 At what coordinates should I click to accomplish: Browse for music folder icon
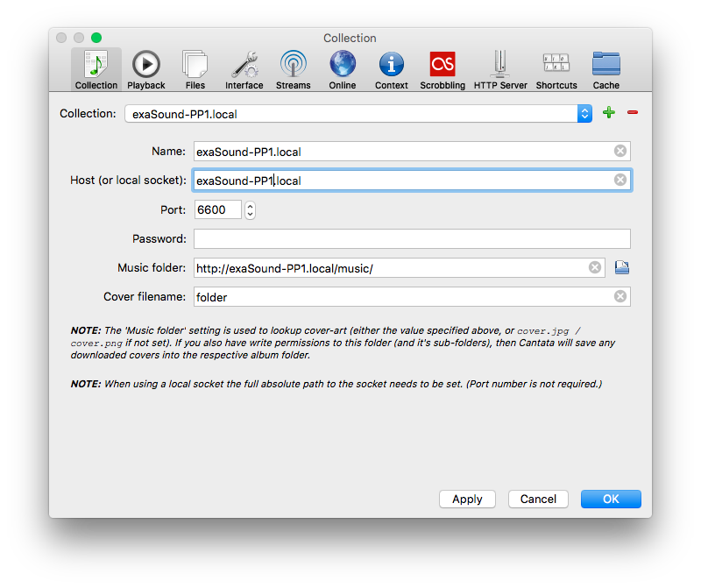[622, 267]
